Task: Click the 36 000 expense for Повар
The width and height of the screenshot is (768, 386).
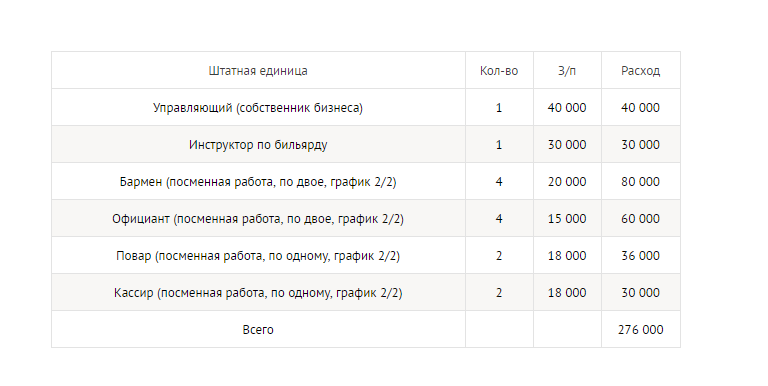Action: (x=641, y=256)
